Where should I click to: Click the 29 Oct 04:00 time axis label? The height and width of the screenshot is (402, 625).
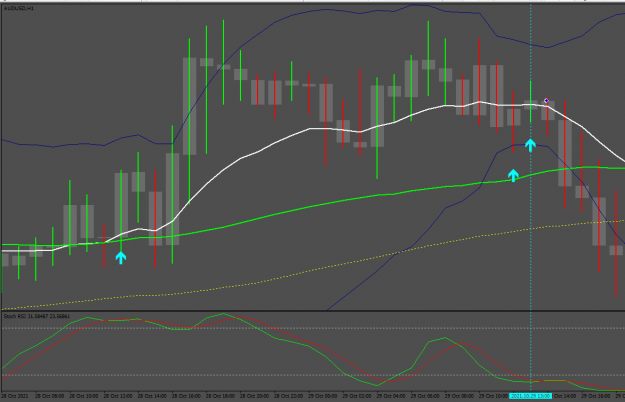391,396
